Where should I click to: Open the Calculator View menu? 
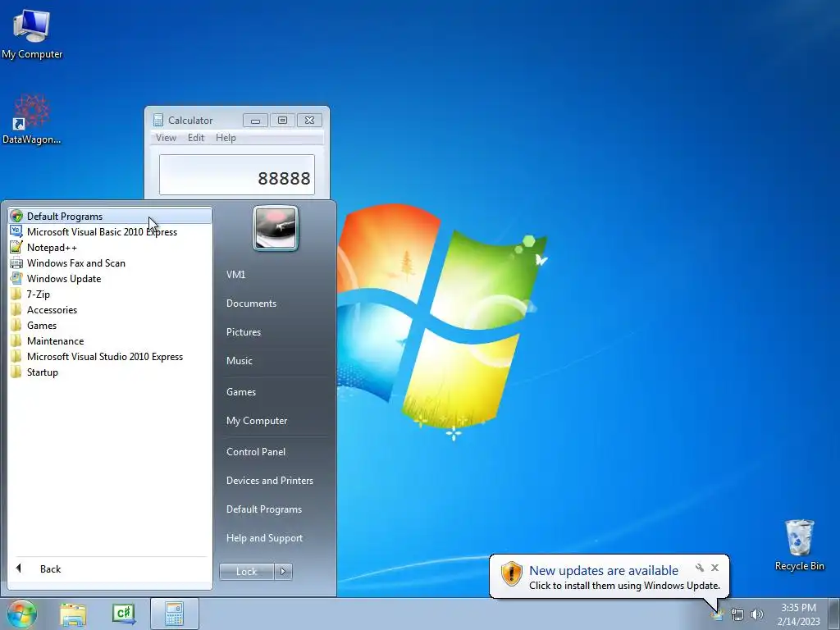(166, 138)
